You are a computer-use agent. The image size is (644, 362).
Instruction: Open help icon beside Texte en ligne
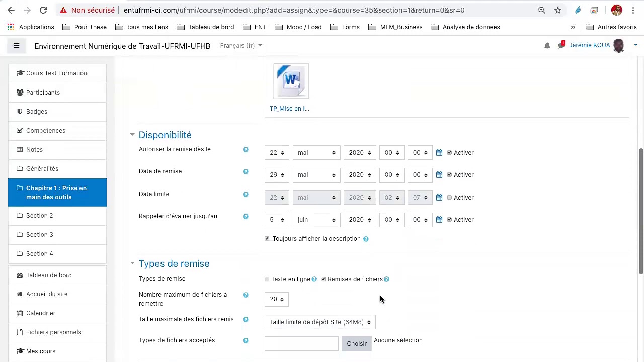click(314, 279)
